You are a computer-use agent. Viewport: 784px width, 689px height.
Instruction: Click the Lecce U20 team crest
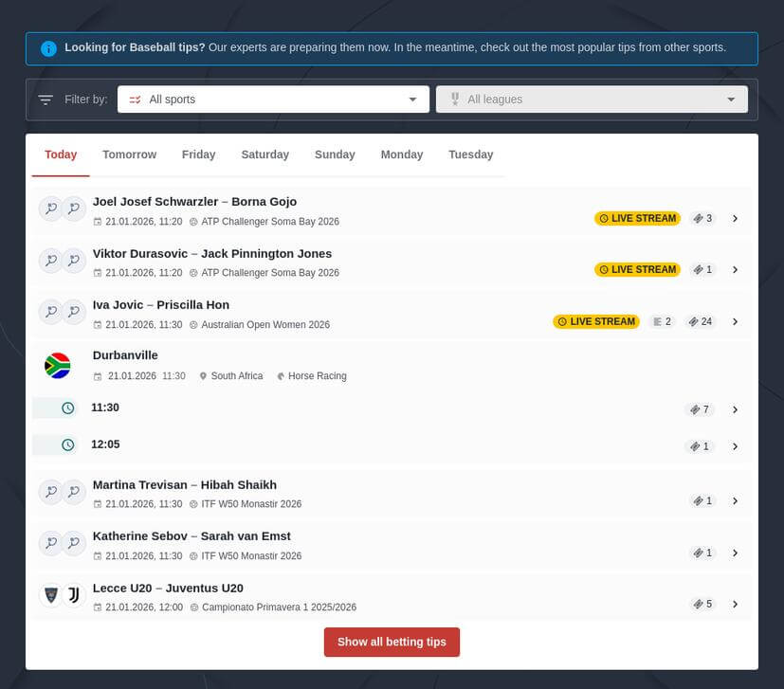pos(50,594)
